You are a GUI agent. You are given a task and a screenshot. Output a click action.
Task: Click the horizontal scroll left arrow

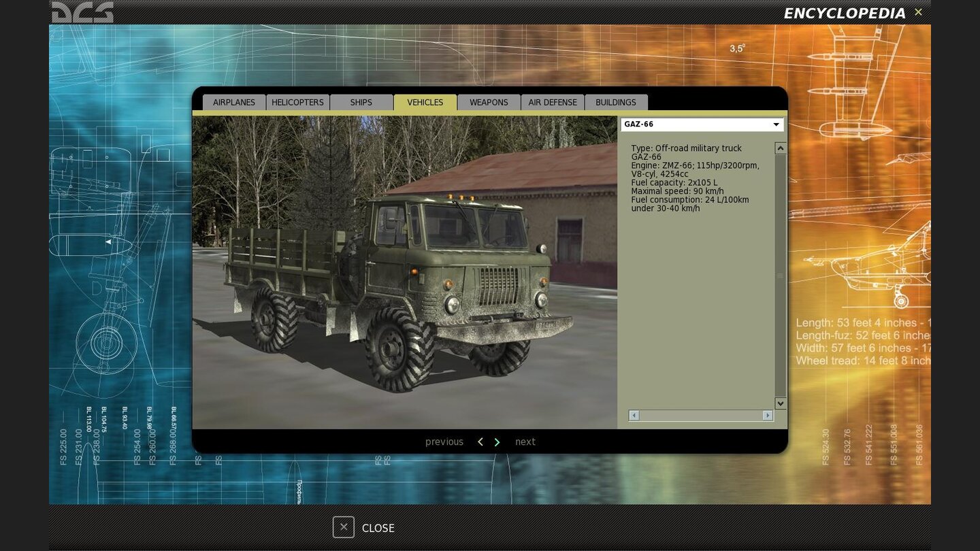634,415
